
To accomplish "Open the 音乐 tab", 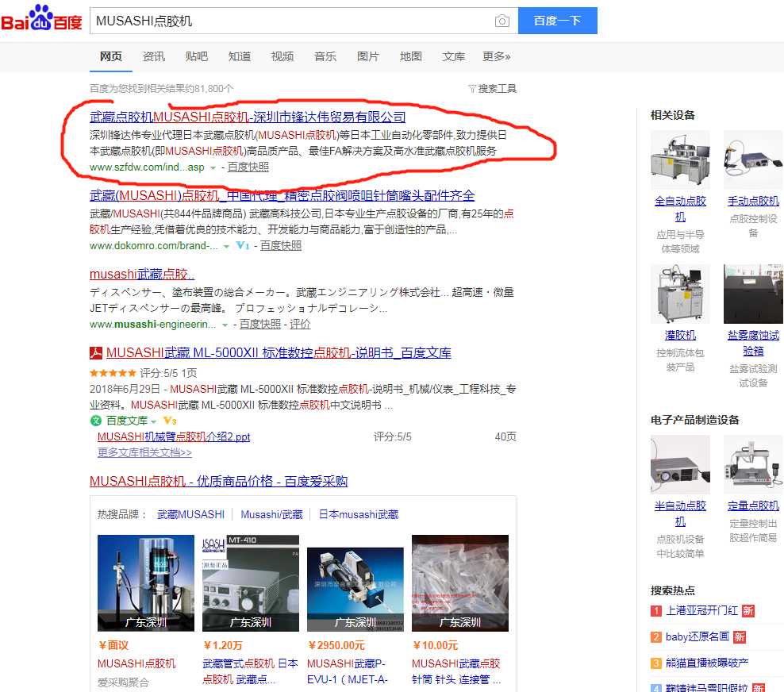I will click(x=325, y=56).
